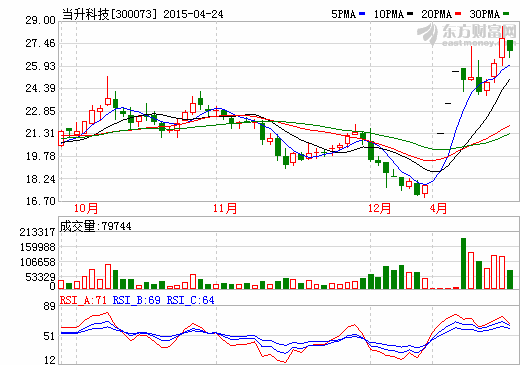
Task: Click the 24.39 price axis value
Action: [x=40, y=88]
